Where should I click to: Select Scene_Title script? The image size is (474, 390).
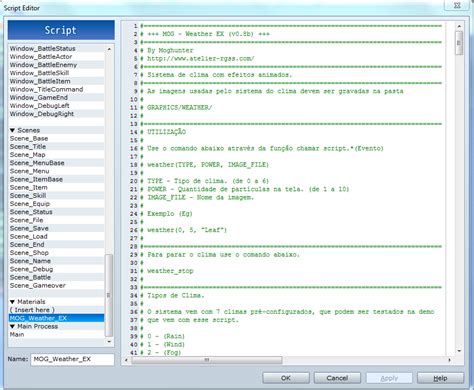(57, 147)
